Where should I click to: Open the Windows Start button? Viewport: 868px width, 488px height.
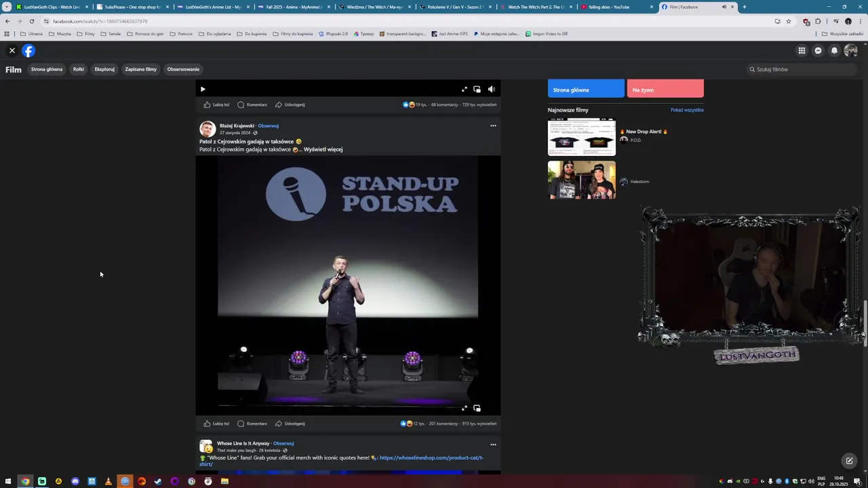click(8, 481)
